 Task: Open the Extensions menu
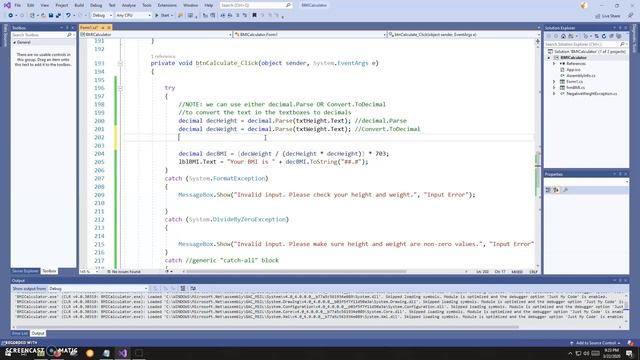(167, 5)
